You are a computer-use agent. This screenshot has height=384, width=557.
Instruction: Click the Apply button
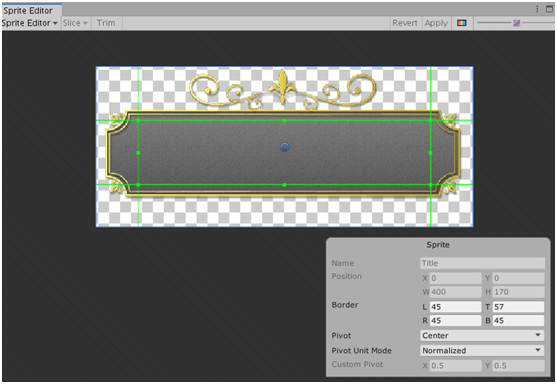coord(436,23)
